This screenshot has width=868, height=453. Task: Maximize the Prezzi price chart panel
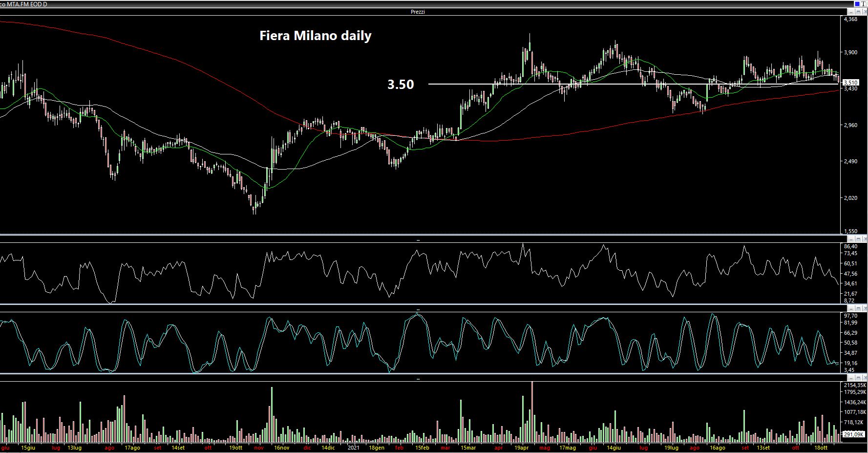pyautogui.click(x=857, y=12)
